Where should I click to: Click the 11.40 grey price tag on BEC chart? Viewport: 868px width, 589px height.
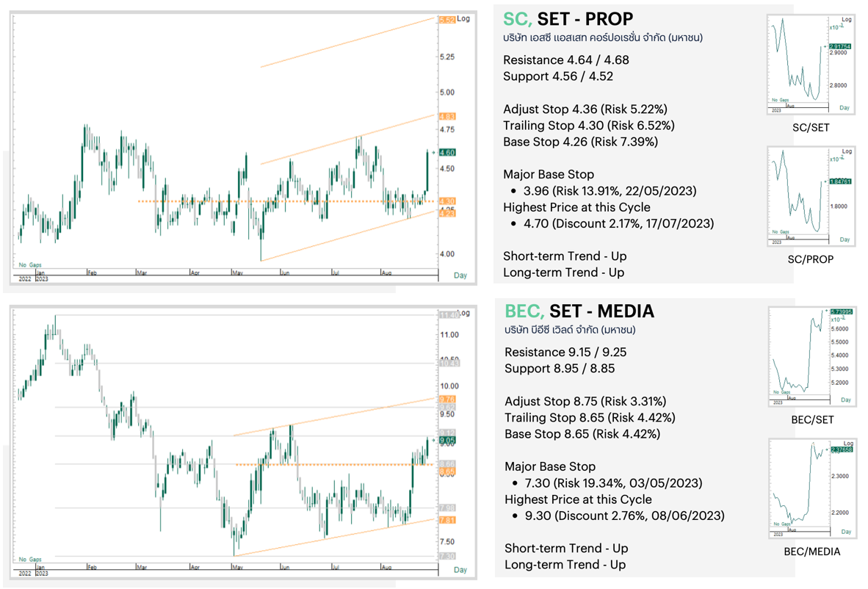pos(449,315)
